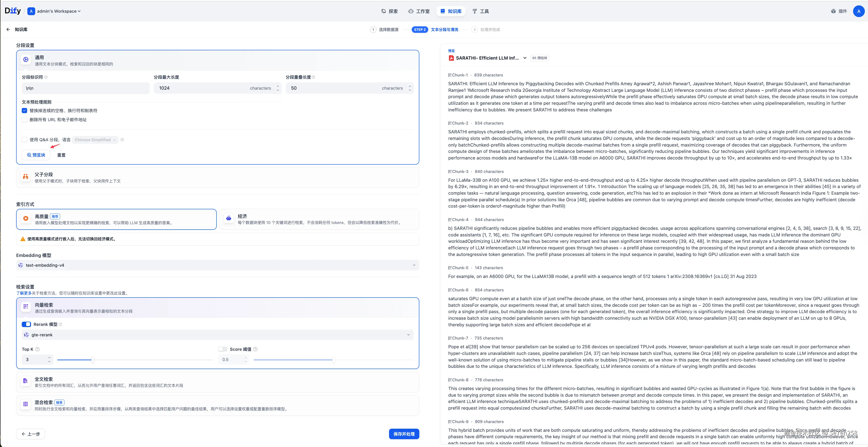868x447 pixels.
Task: Click the 全文检索 search icon
Action: tap(26, 381)
